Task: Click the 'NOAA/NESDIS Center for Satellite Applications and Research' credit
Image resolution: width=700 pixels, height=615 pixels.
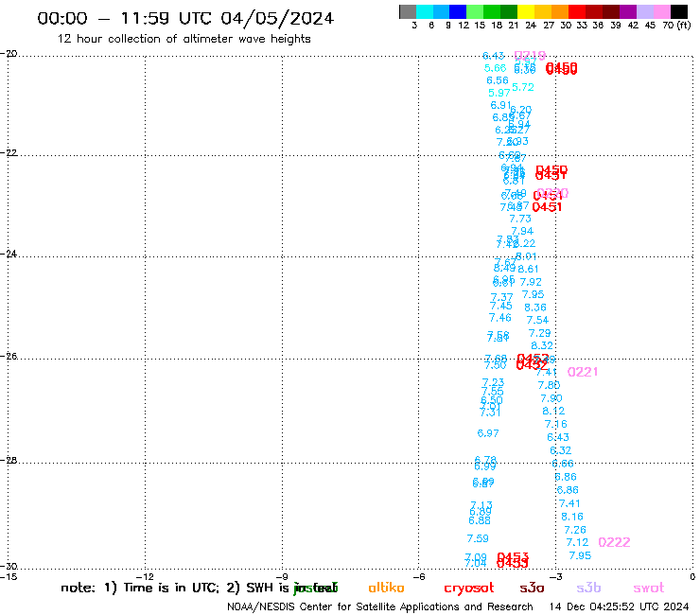Action: [380, 607]
